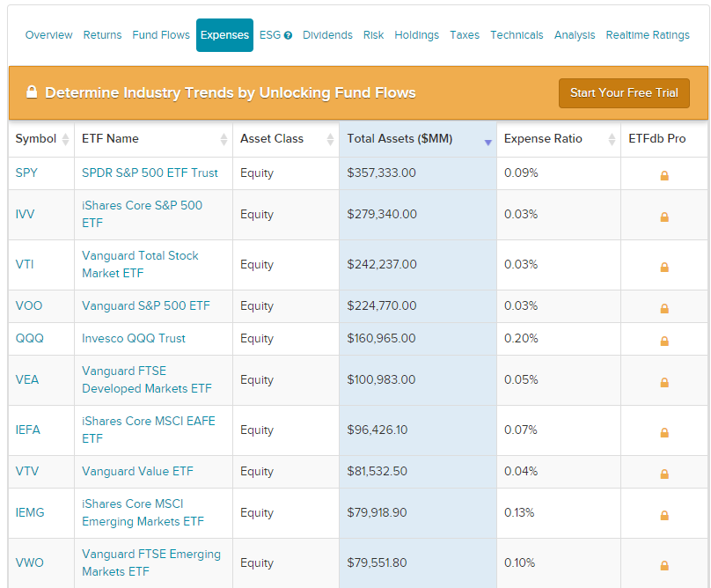This screenshot has width=711, height=588.
Task: Click the 0.13% expense ratio for IEMG
Action: (x=519, y=512)
